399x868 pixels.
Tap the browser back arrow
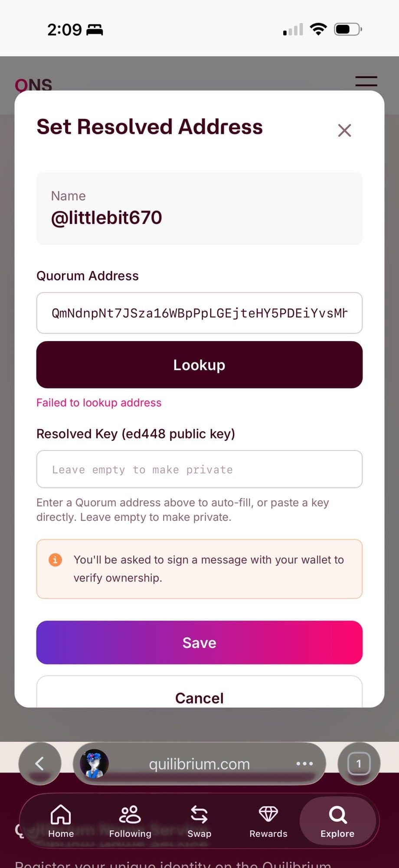[x=40, y=763]
